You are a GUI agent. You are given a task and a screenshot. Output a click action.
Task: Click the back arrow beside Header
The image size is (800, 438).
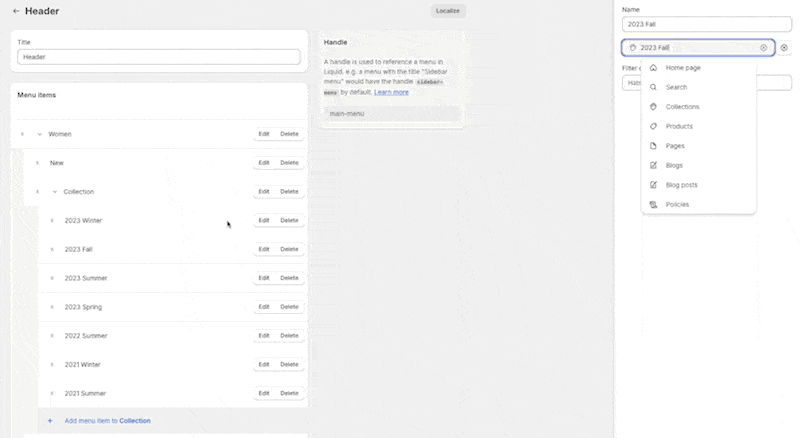tap(16, 11)
